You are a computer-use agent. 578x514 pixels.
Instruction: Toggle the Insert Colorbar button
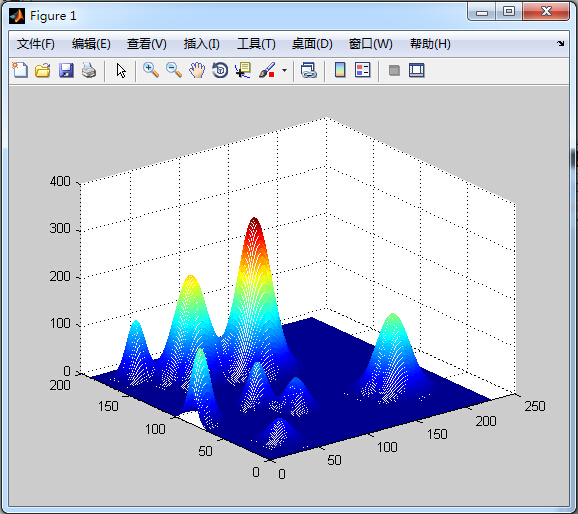(340, 70)
